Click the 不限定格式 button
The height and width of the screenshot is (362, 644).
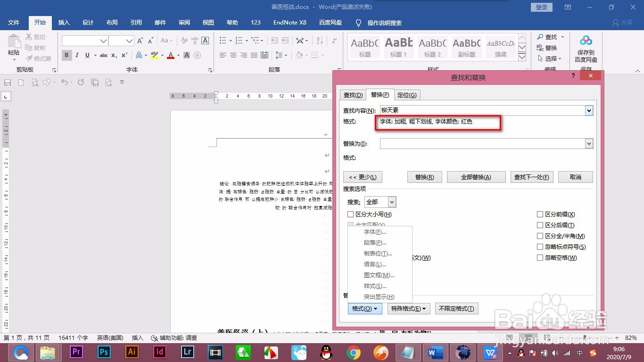(456, 309)
